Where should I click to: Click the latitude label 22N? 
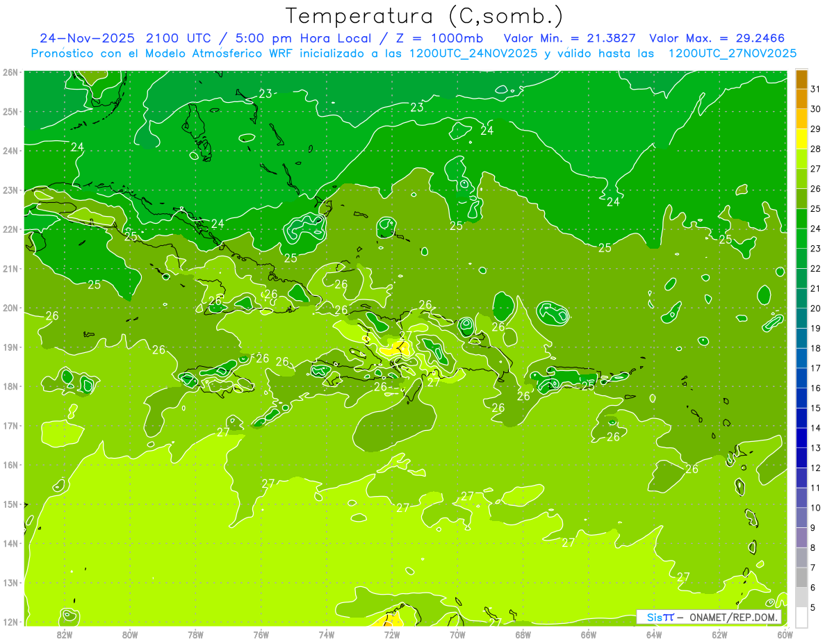pos(10,229)
